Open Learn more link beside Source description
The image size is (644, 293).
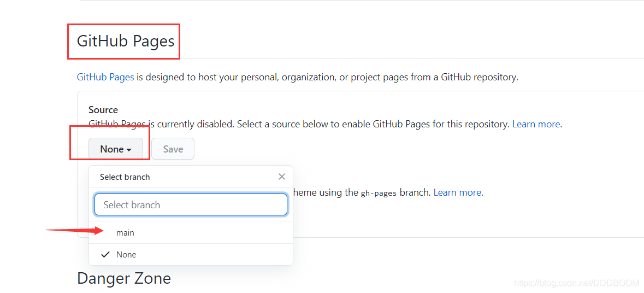(536, 124)
